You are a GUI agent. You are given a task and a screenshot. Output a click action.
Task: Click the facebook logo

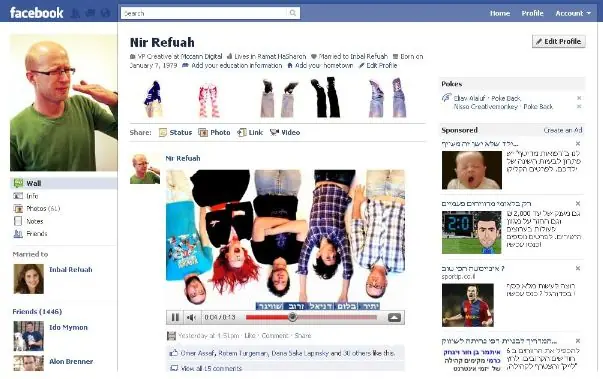coord(36,13)
